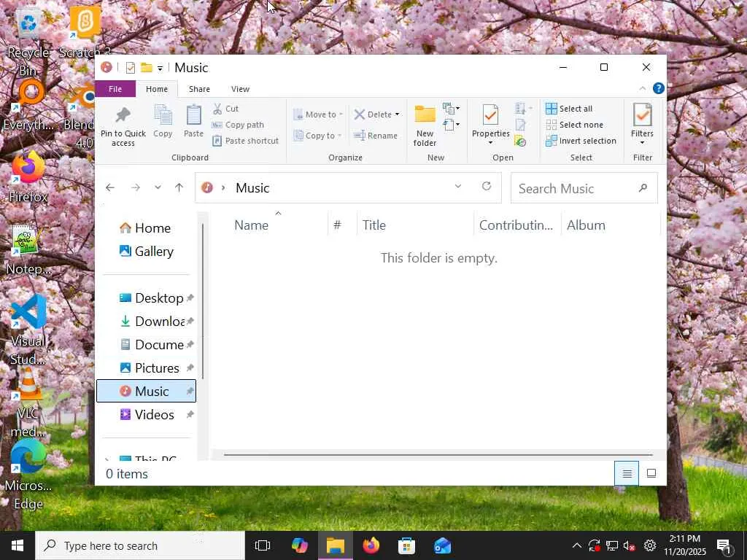Open File Explorer help icon
The image size is (747, 560).
659,88
